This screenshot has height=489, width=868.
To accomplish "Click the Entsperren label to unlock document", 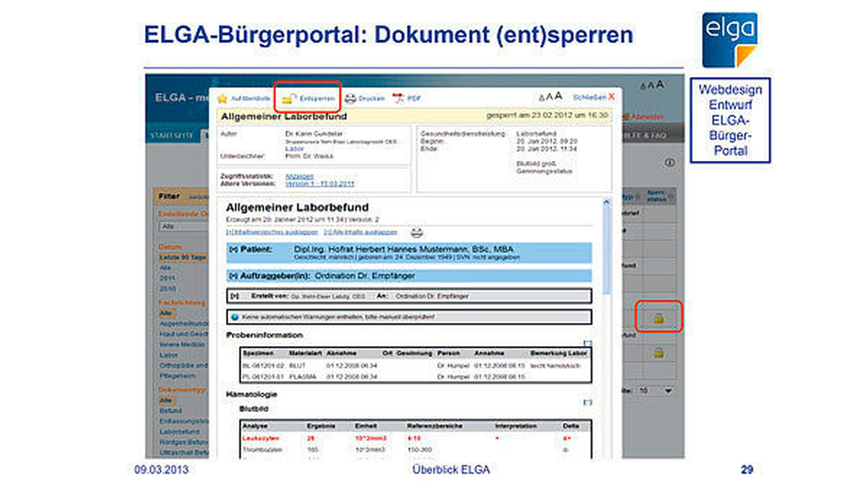I will [317, 98].
